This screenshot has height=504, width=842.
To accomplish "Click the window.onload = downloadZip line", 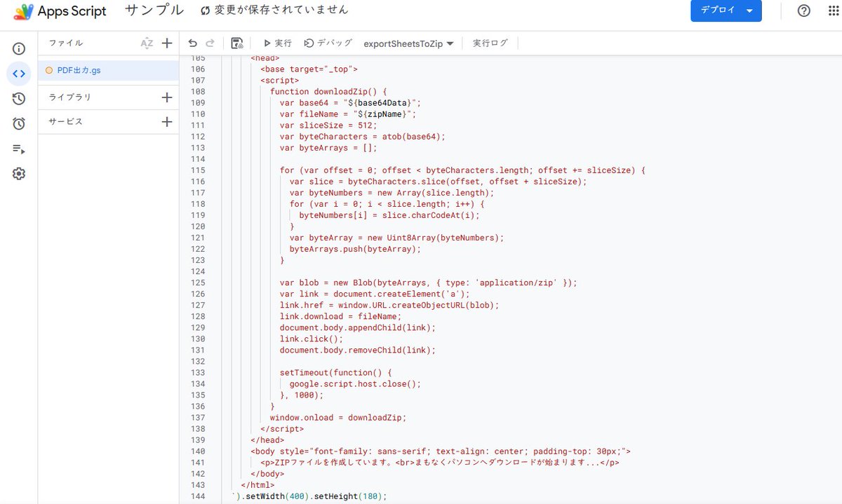I will (338, 417).
